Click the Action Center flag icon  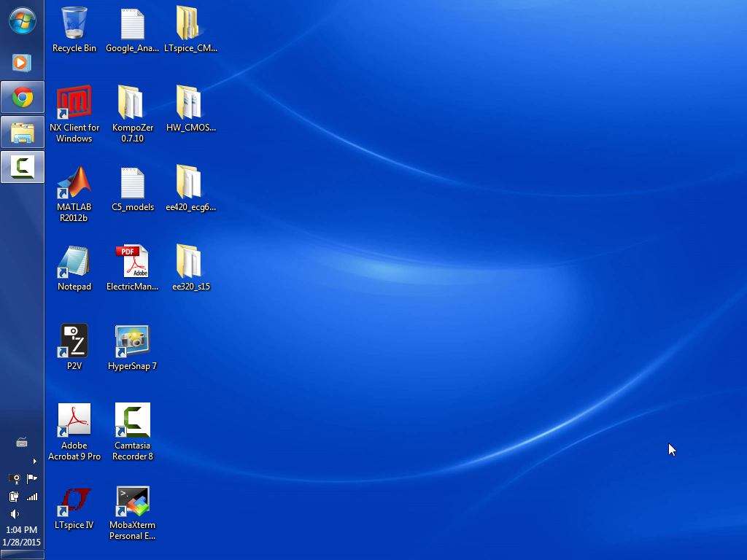[31, 478]
